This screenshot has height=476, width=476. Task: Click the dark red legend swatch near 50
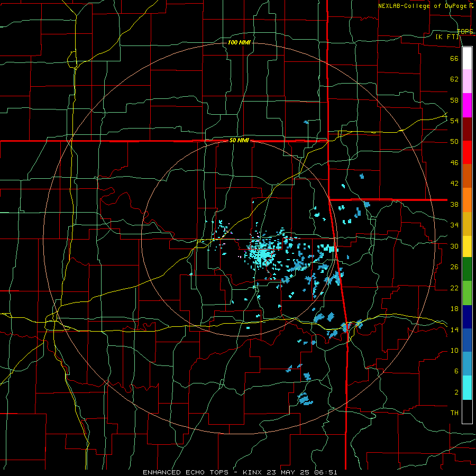tap(467, 130)
